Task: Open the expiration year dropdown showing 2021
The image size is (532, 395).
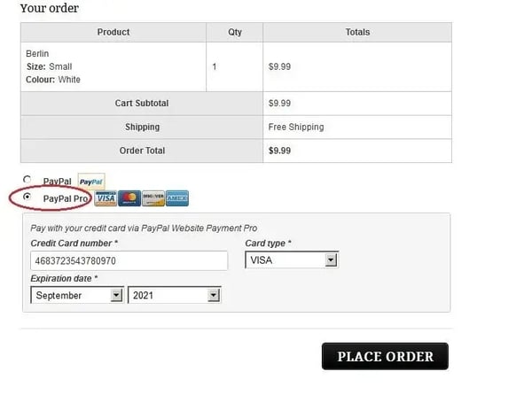Action: coord(174,295)
